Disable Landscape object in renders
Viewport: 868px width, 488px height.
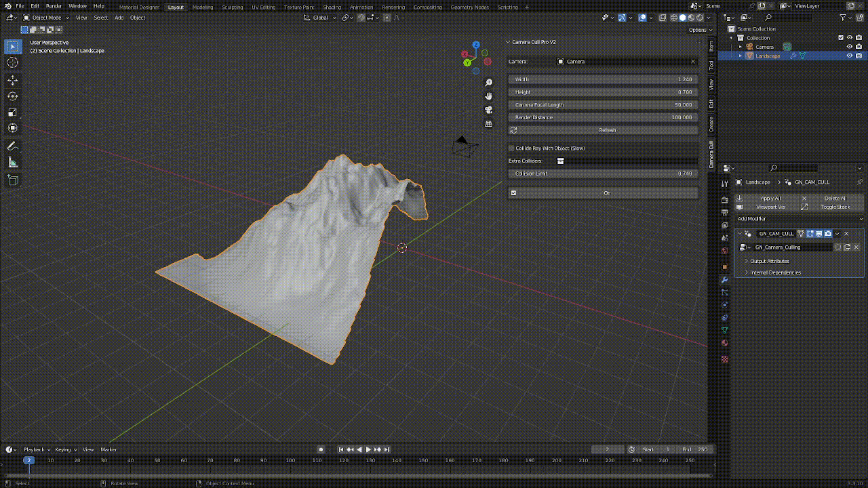tap(859, 56)
